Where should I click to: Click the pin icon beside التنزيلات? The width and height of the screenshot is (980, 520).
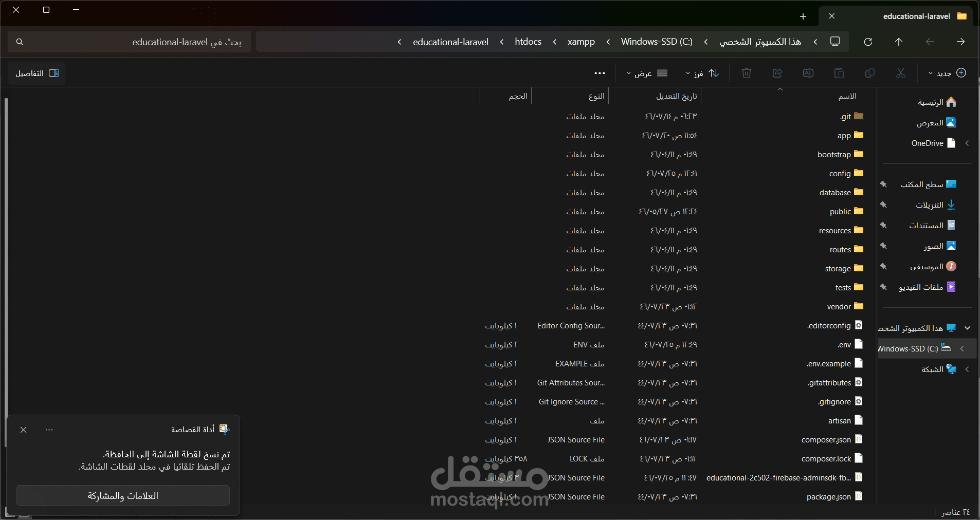tap(883, 205)
